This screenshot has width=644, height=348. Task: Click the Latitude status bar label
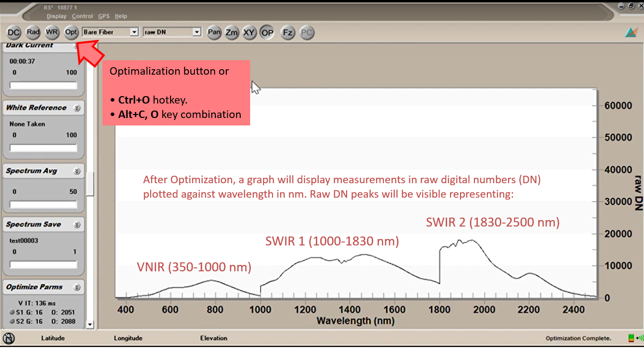(53, 339)
